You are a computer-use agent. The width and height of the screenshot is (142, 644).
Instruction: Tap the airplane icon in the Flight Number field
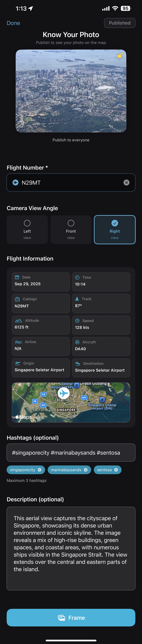coord(15,183)
